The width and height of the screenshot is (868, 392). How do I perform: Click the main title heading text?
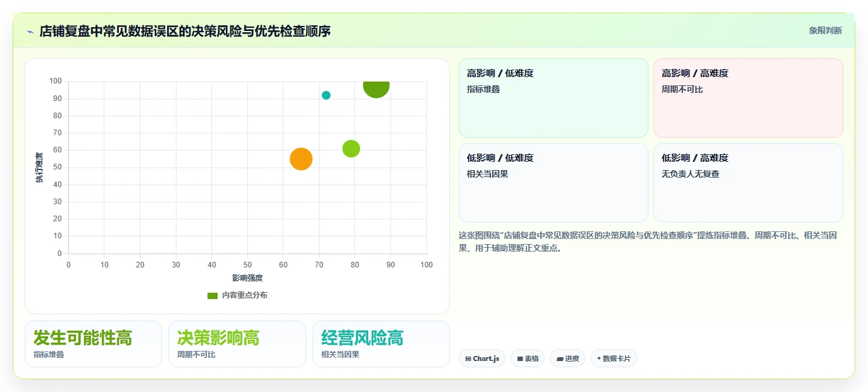pos(185,31)
